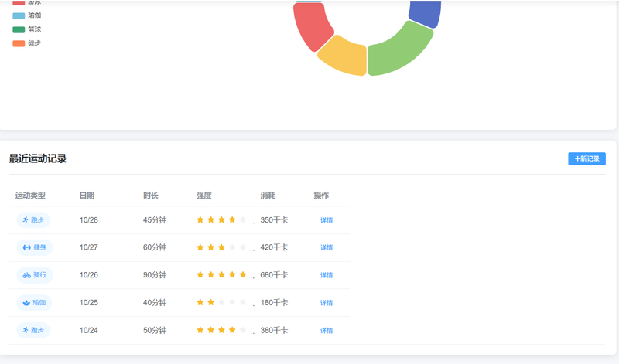The height and width of the screenshot is (364, 619).
Task: Click the 350千卡 calorie value
Action: (x=274, y=220)
